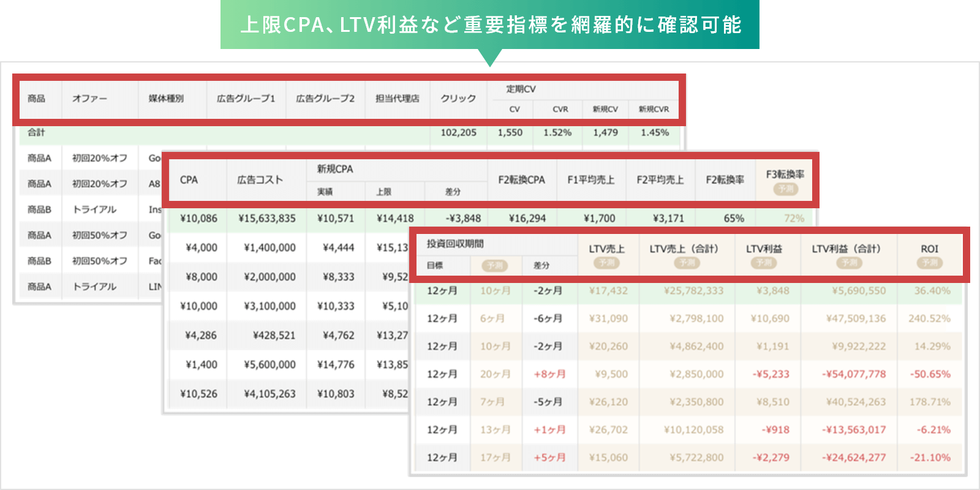Click the LTV売上 column header
Viewport: 980px width, 490px height.
[x=607, y=249]
